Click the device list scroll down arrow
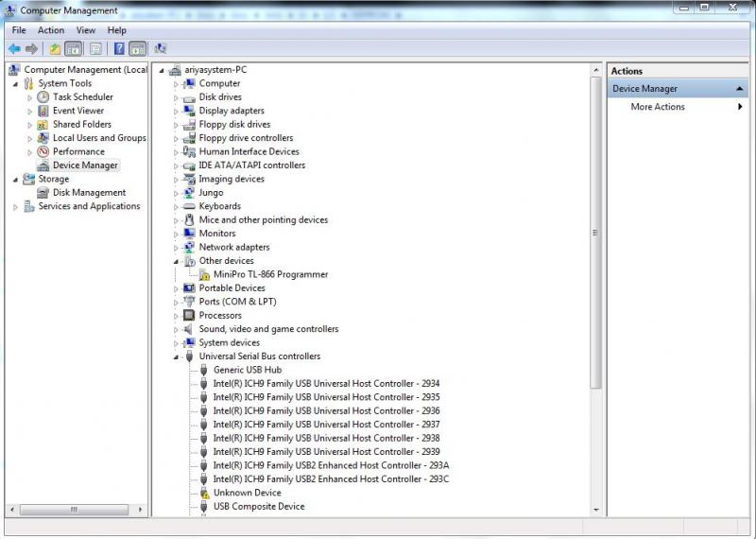Viewport: 756px width, 539px height. 596,510
